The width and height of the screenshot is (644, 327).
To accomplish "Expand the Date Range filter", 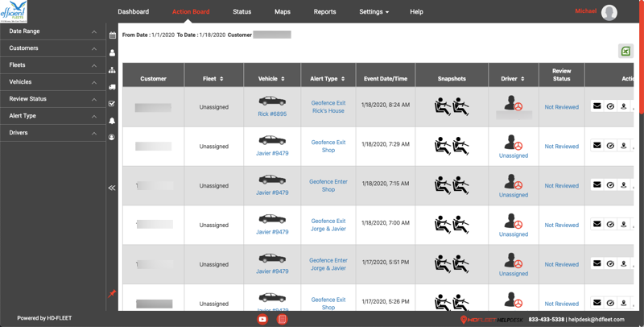I will click(52, 31).
